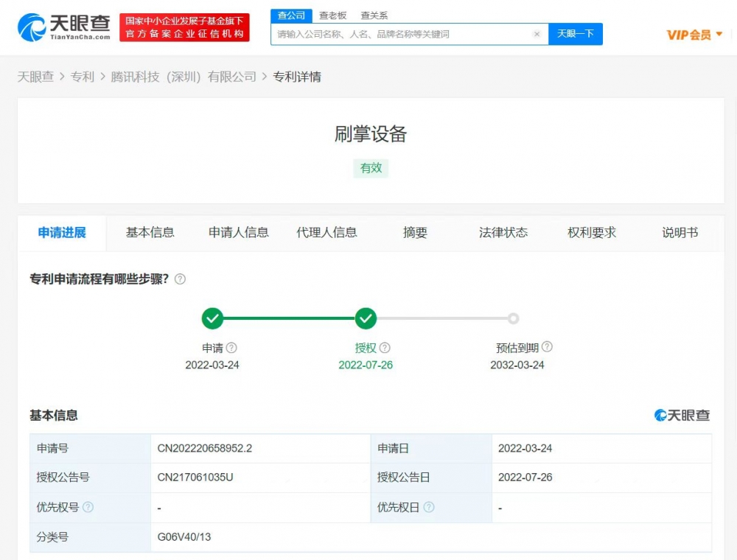Switch to the 法律状态 tab

tap(503, 233)
